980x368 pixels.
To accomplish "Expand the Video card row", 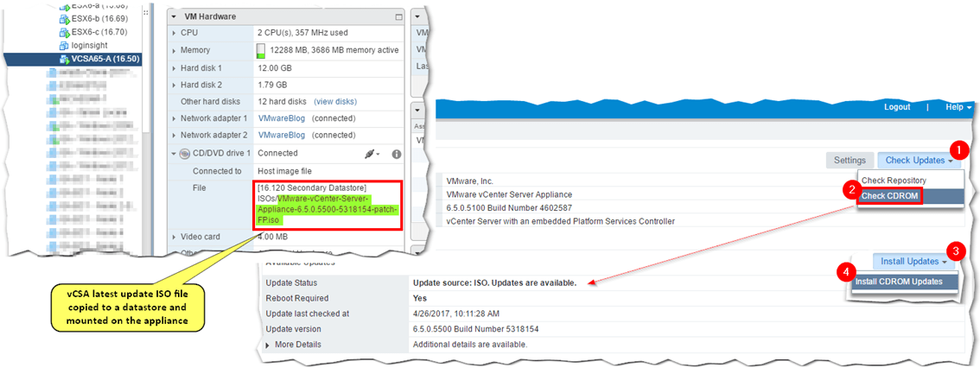I will 174,237.
